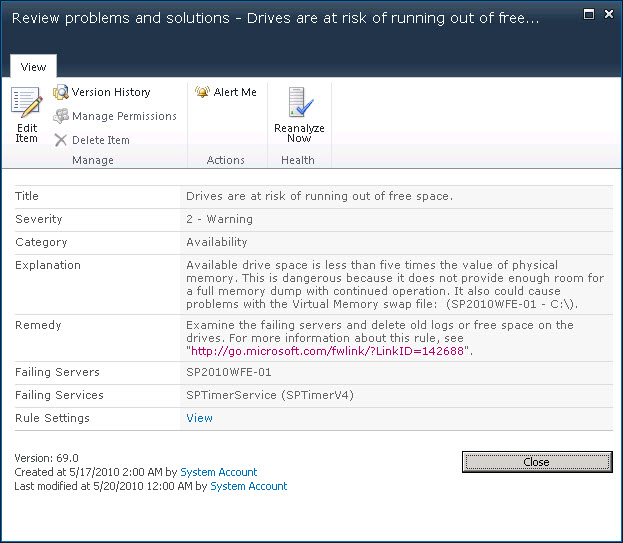This screenshot has height=543, width=623.
Task: Delete Item using the ribbon X icon
Action: click(61, 140)
